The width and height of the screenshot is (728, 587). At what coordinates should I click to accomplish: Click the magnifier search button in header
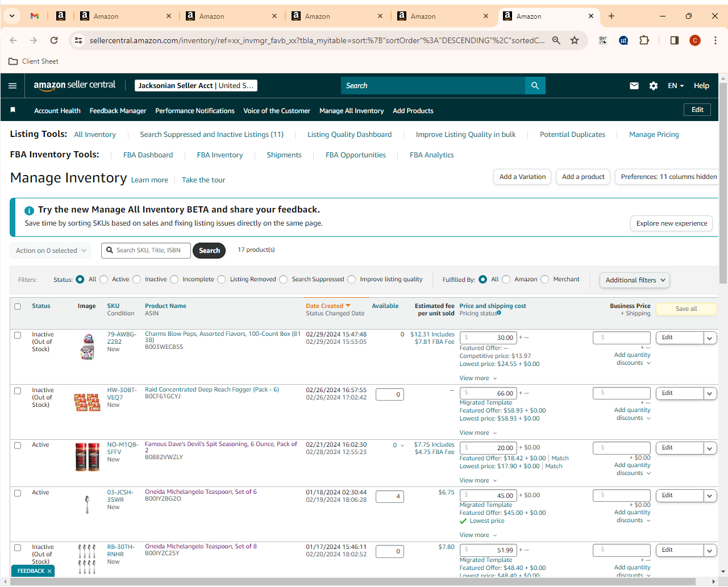click(x=535, y=86)
